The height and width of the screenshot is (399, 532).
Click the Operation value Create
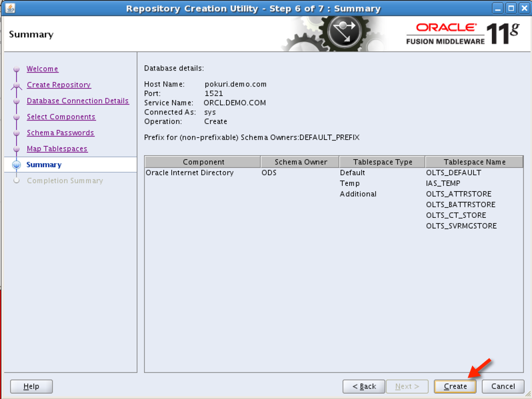click(216, 121)
